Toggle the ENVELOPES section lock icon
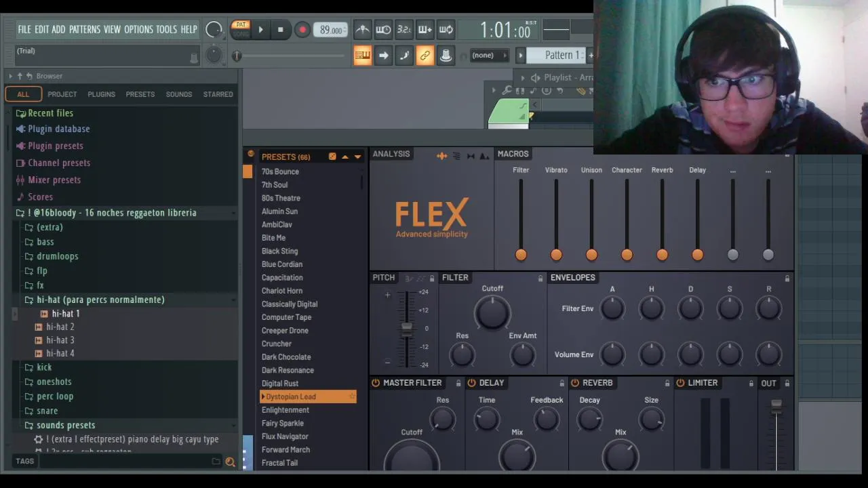Viewport: 868px width, 488px height. (787, 279)
